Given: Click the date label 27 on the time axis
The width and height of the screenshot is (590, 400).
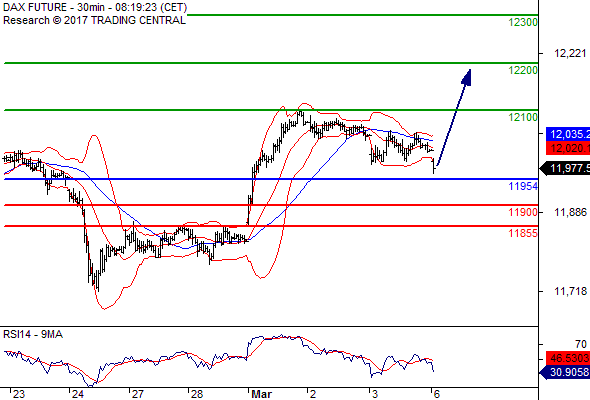Looking at the screenshot, I should [138, 394].
